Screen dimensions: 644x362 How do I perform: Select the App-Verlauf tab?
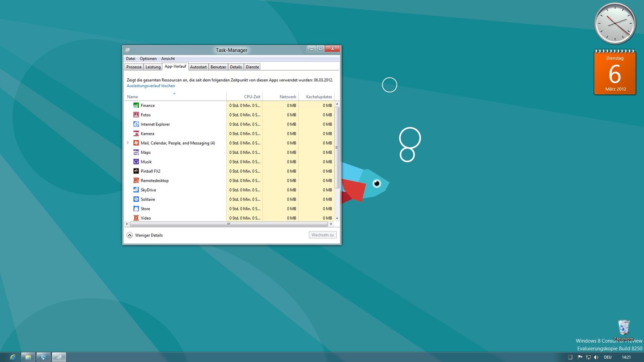[175, 66]
